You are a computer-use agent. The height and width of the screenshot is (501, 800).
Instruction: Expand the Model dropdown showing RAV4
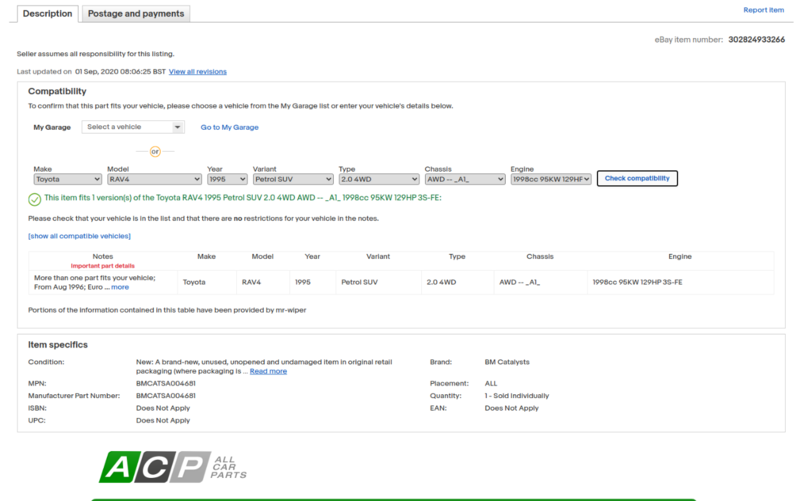pyautogui.click(x=155, y=180)
